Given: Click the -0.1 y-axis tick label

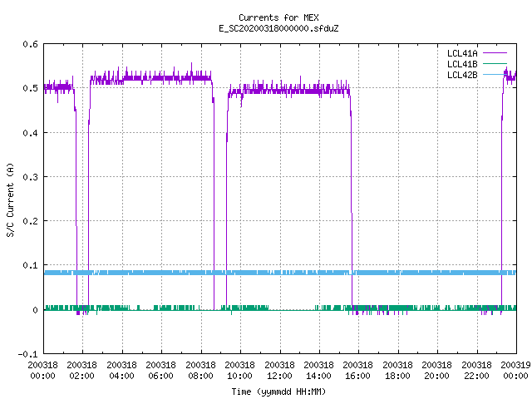Looking at the screenshot, I should click(x=28, y=354).
